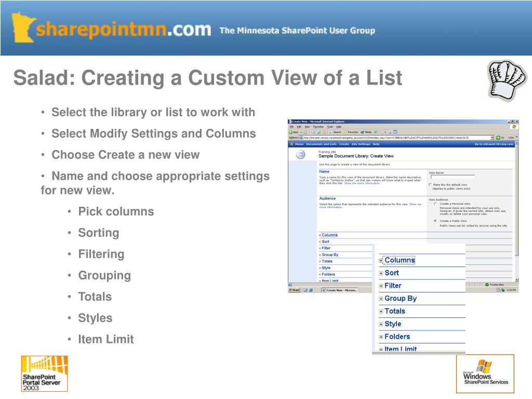Expand small Style section in browser page

coord(320,268)
